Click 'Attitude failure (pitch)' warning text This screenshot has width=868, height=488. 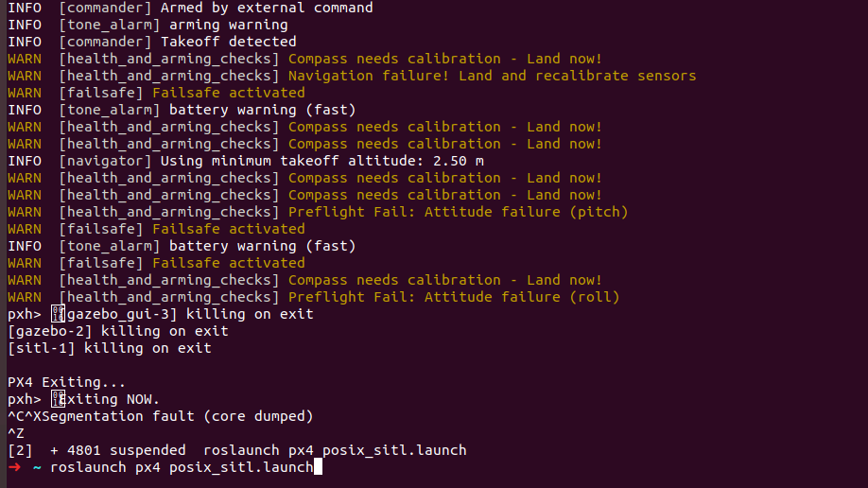pos(527,212)
